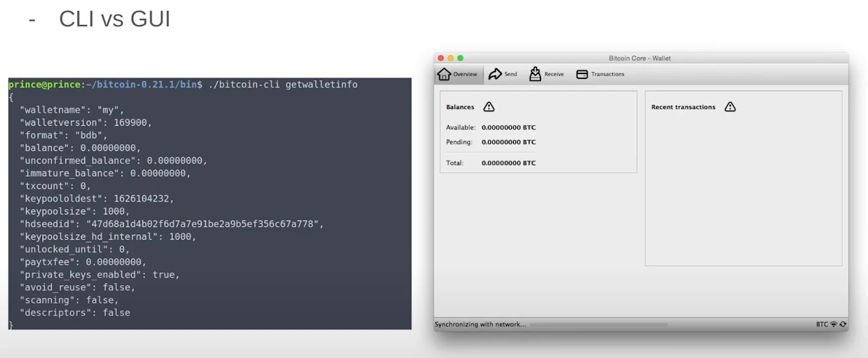The image size is (868, 358).
Task: Select the Receive tab label
Action: 554,75
